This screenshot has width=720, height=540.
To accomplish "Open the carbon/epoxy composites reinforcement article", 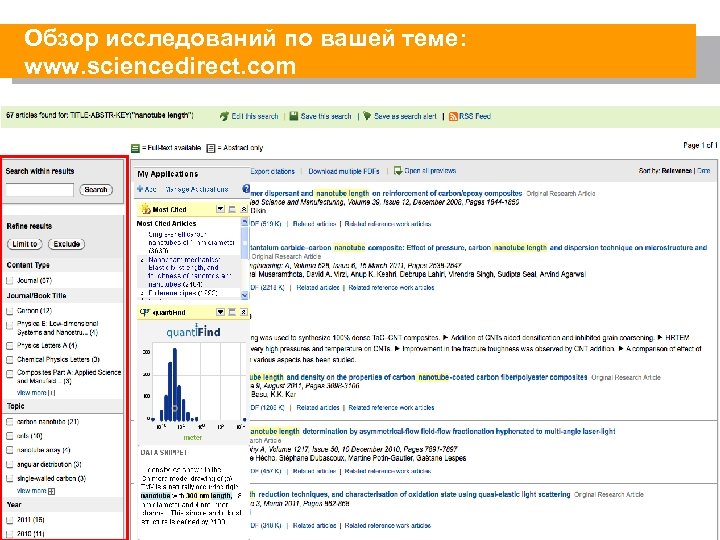I will click(387, 193).
